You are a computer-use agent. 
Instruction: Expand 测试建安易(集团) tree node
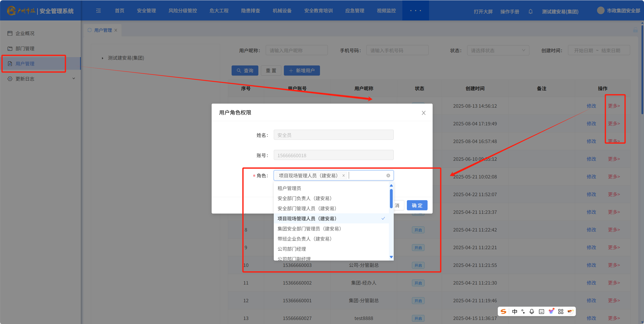click(103, 58)
